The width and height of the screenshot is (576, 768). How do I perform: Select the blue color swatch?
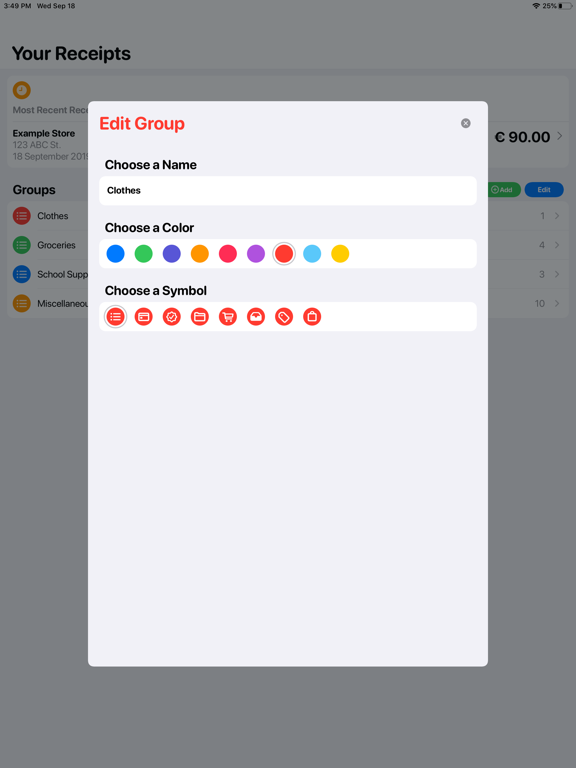pyautogui.click(x=116, y=254)
